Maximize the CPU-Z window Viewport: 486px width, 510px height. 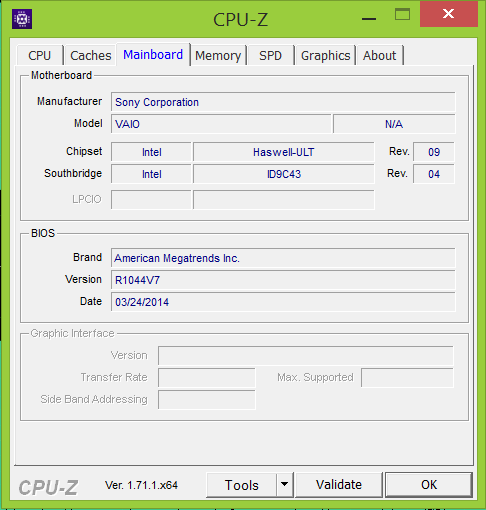coord(402,14)
